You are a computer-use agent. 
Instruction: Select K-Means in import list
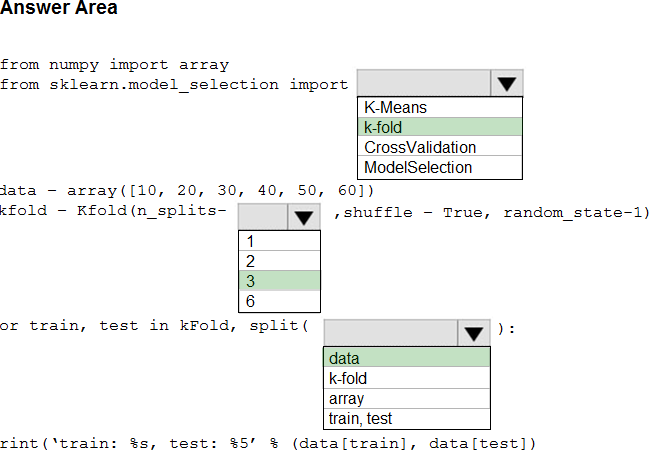point(440,108)
